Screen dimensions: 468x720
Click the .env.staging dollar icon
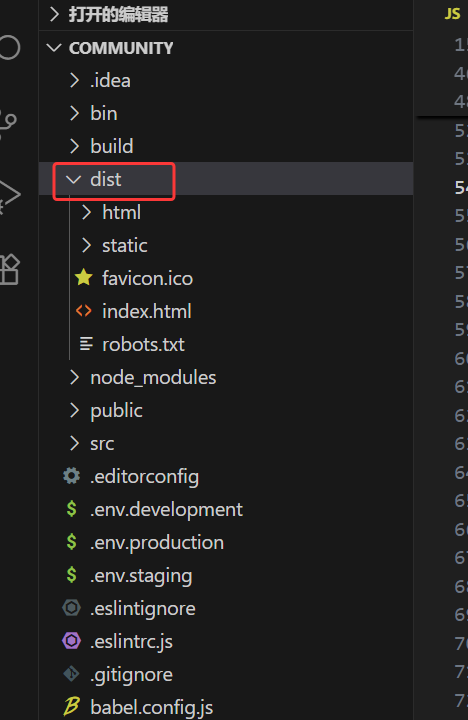coord(72,575)
